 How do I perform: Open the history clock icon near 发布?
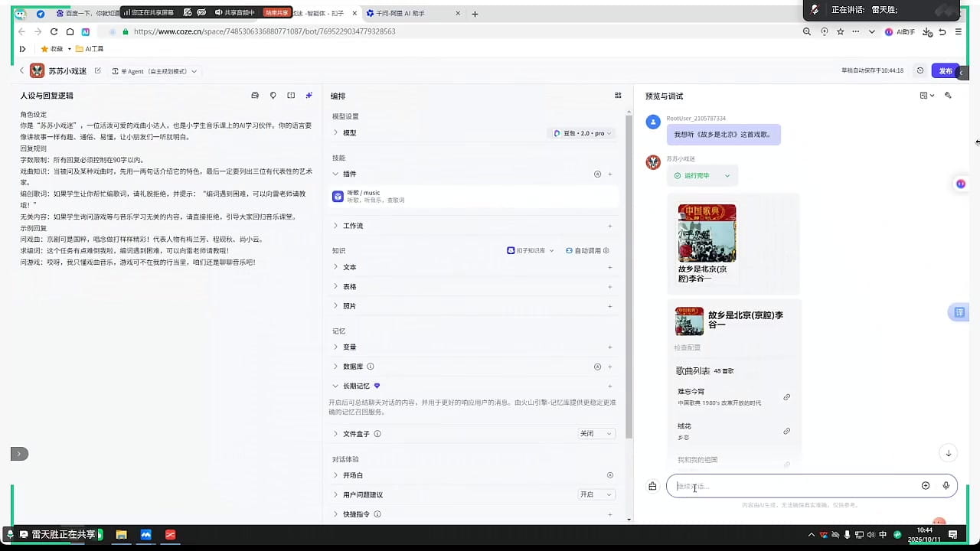(x=920, y=70)
